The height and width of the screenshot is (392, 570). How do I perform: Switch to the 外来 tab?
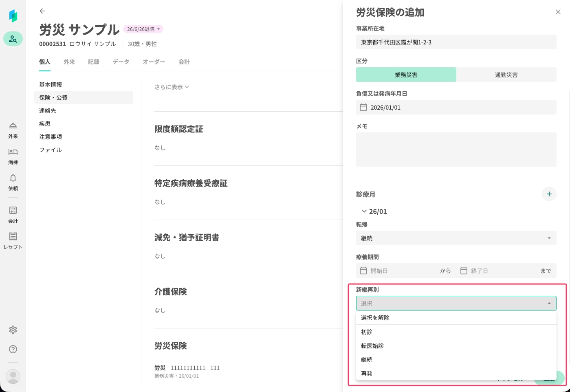coord(69,62)
